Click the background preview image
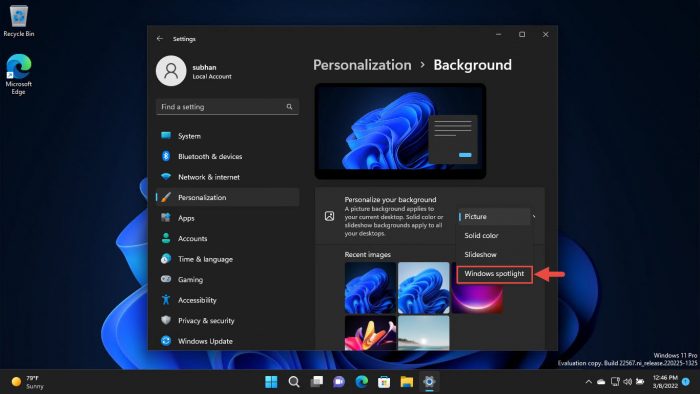700x394 pixels. 400,131
